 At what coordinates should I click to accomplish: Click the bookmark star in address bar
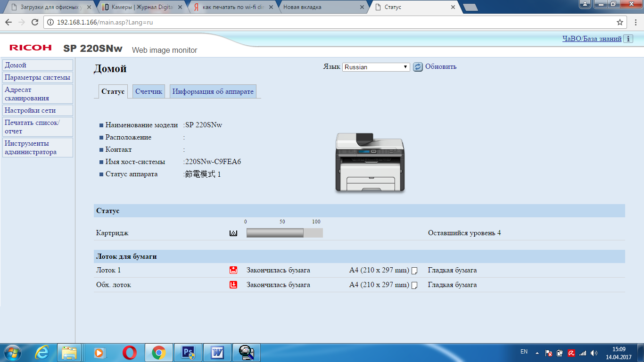pos(620,22)
